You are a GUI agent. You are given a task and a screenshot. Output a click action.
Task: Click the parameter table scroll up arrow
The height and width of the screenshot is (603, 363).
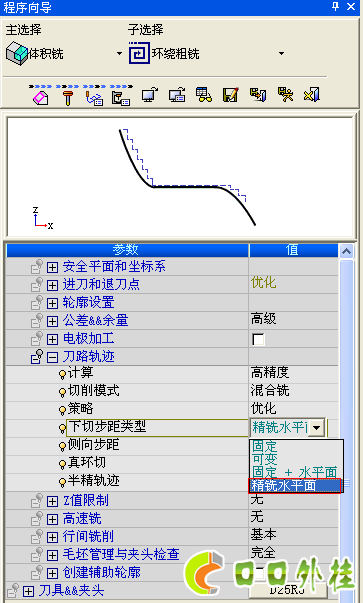(x=346, y=251)
